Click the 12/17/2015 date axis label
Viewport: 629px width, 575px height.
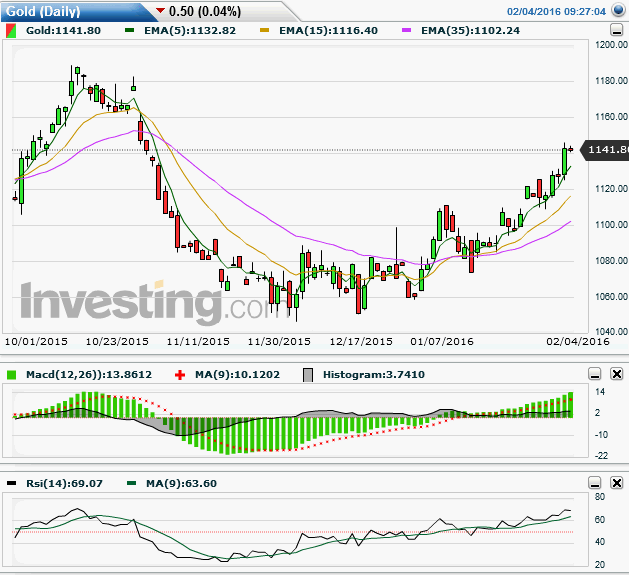pos(361,341)
